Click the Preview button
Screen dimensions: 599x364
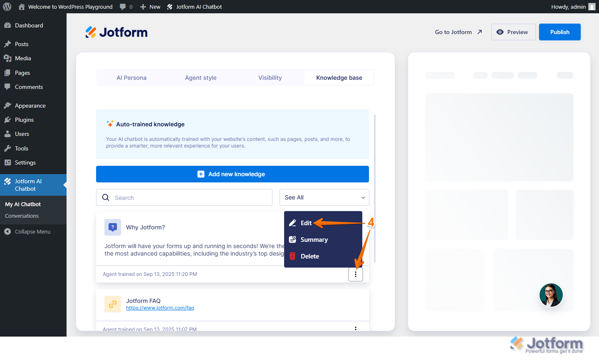click(513, 32)
